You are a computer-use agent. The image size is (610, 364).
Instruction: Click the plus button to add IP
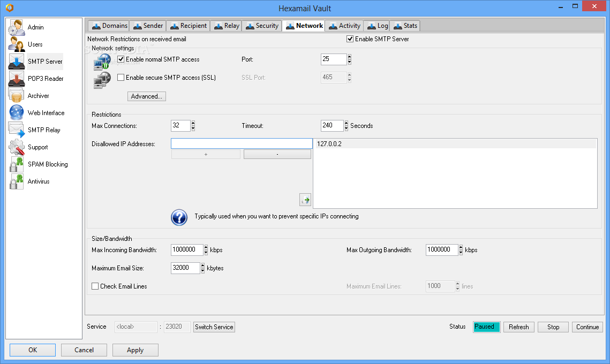(x=206, y=154)
